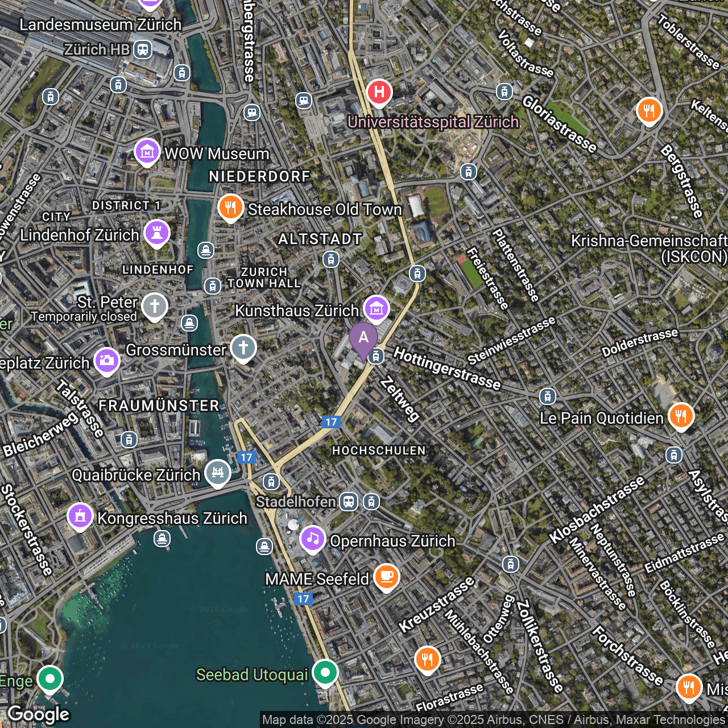Viewport: 728px width, 728px height.
Task: Open the Kunsthaus Zürich museum marker
Action: 376,309
